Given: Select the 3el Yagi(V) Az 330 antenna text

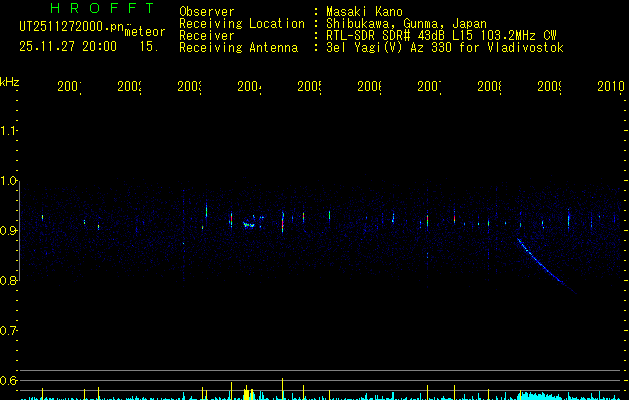Looking at the screenshot, I should coord(445,48).
